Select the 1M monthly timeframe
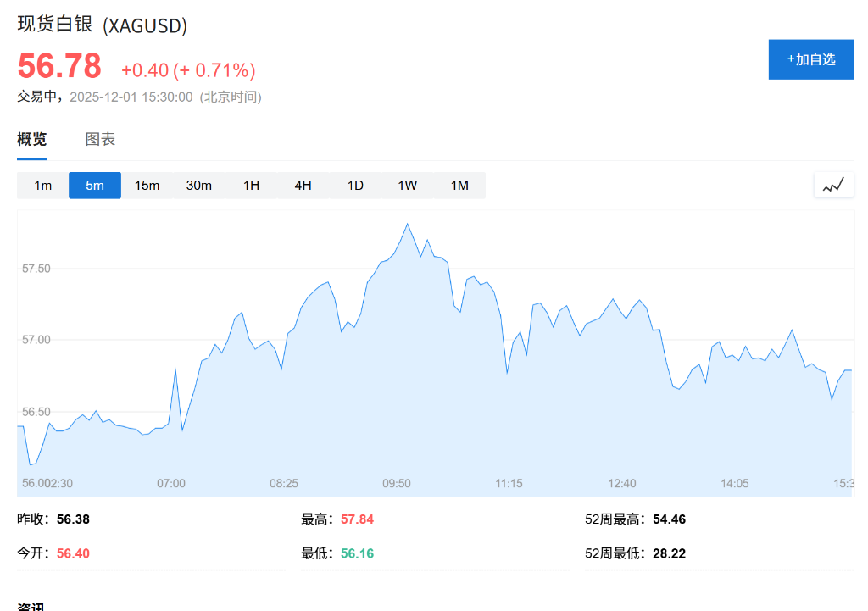This screenshot has width=868, height=611. click(459, 185)
